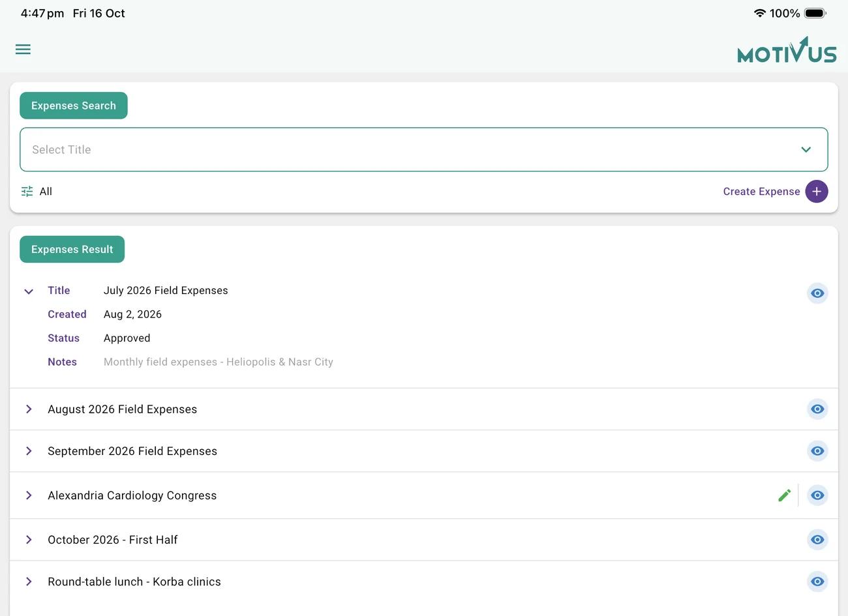Image resolution: width=848 pixels, height=616 pixels.
Task: Expand the August 2026 Field Expenses row
Action: tap(29, 409)
